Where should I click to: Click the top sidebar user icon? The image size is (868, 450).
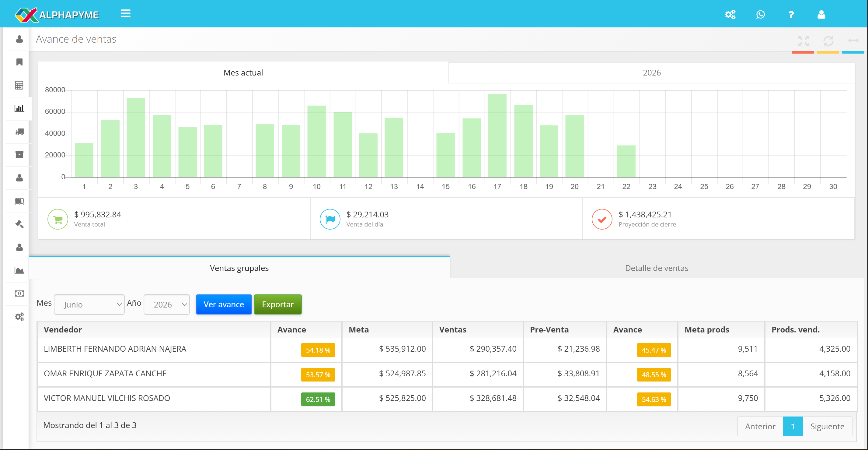(19, 39)
